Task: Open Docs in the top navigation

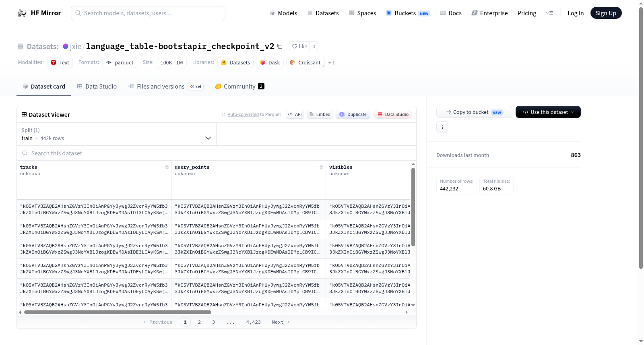Action: click(x=450, y=13)
